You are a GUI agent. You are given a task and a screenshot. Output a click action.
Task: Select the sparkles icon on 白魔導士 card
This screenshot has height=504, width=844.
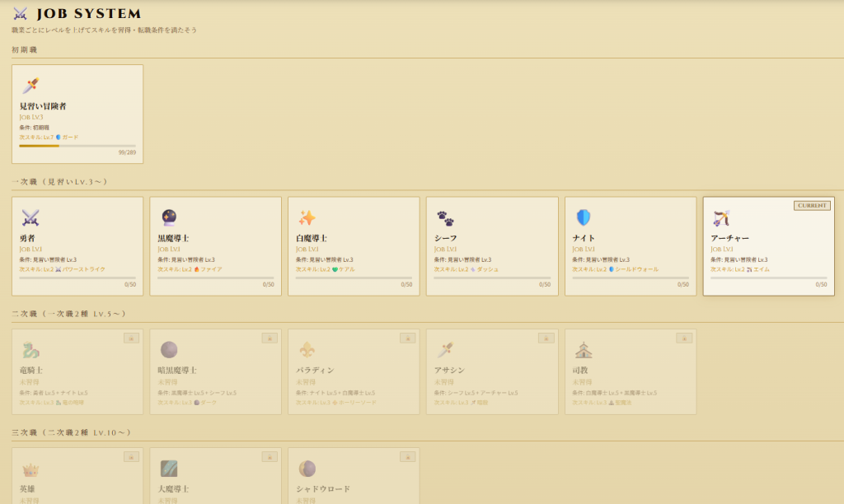307,217
